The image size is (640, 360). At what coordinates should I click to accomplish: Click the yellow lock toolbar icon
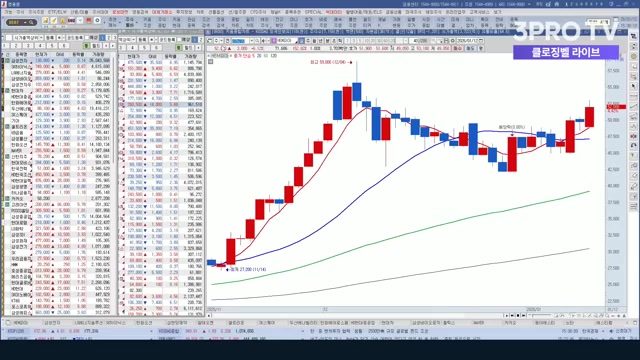pos(63,21)
